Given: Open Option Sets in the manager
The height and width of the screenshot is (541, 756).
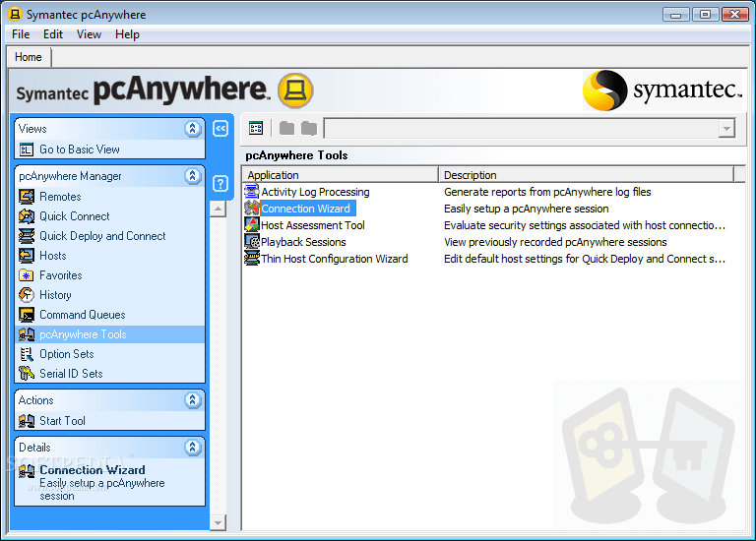Looking at the screenshot, I should (x=67, y=354).
